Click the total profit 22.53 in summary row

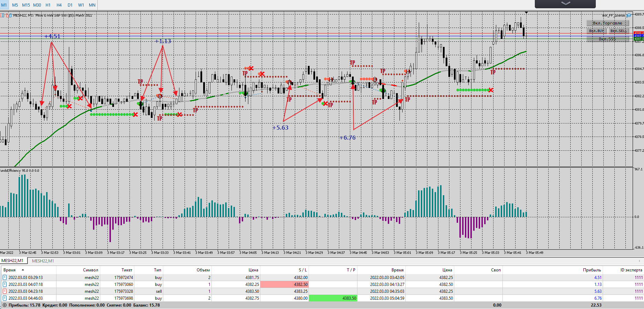tap(596, 305)
